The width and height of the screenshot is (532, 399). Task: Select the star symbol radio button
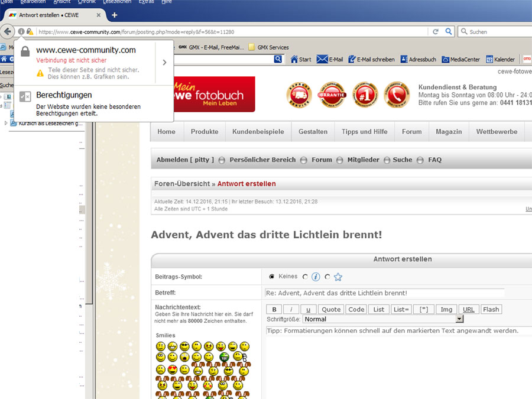327,277
